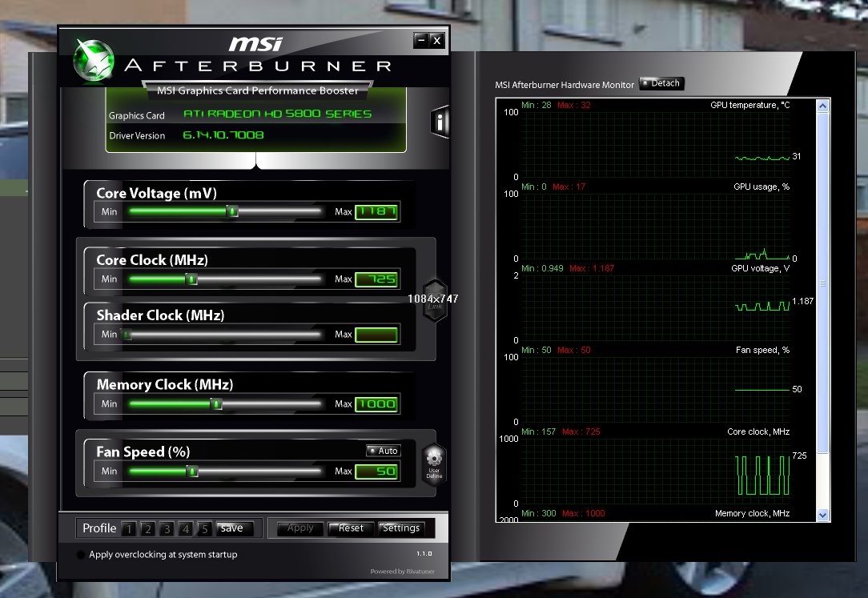Select profile slot 3

point(167,528)
